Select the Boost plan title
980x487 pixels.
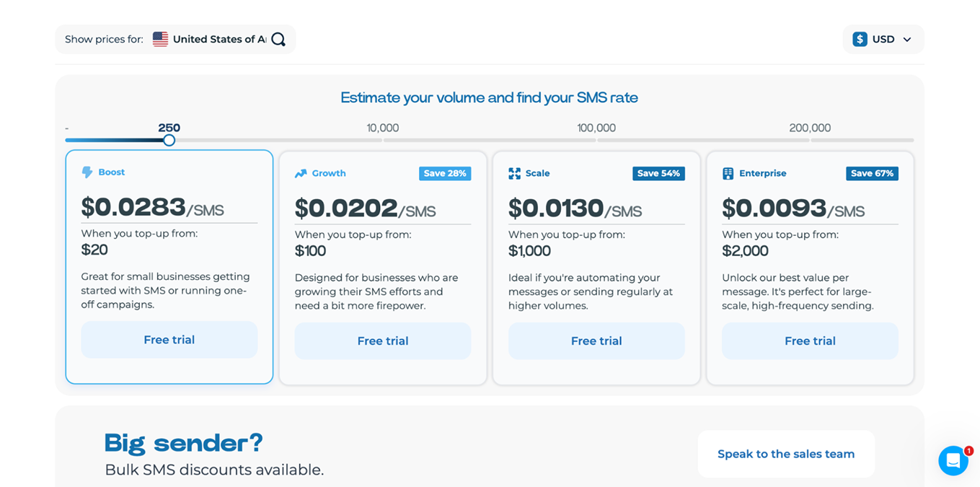pos(112,172)
